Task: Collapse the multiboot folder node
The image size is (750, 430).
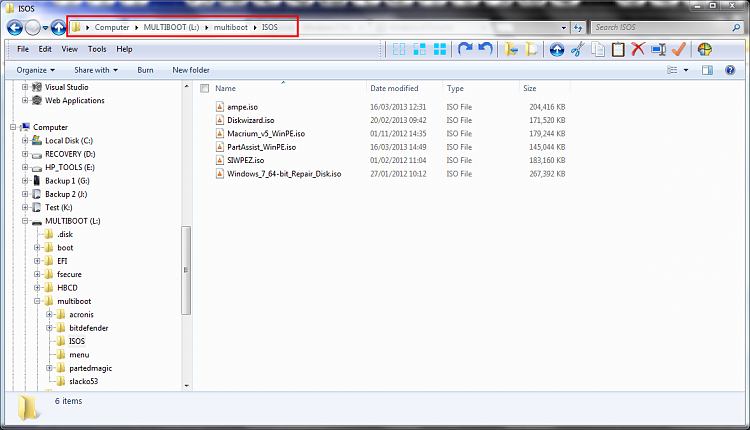Action: click(x=37, y=301)
